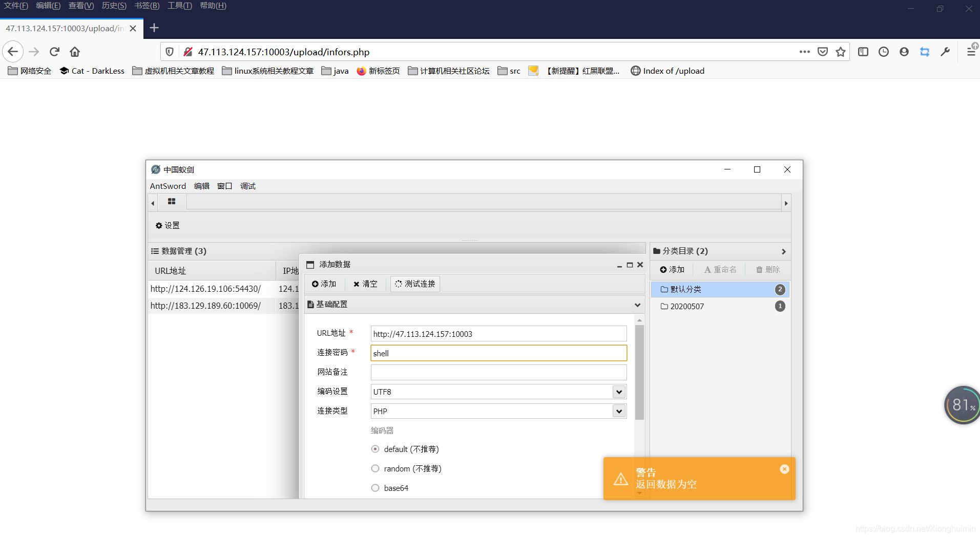Open the AntSword menu
The width and height of the screenshot is (980, 538).
point(168,186)
